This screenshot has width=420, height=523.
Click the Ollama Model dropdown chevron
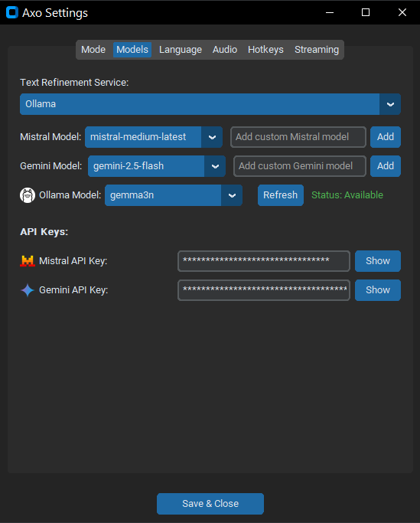pyautogui.click(x=232, y=195)
